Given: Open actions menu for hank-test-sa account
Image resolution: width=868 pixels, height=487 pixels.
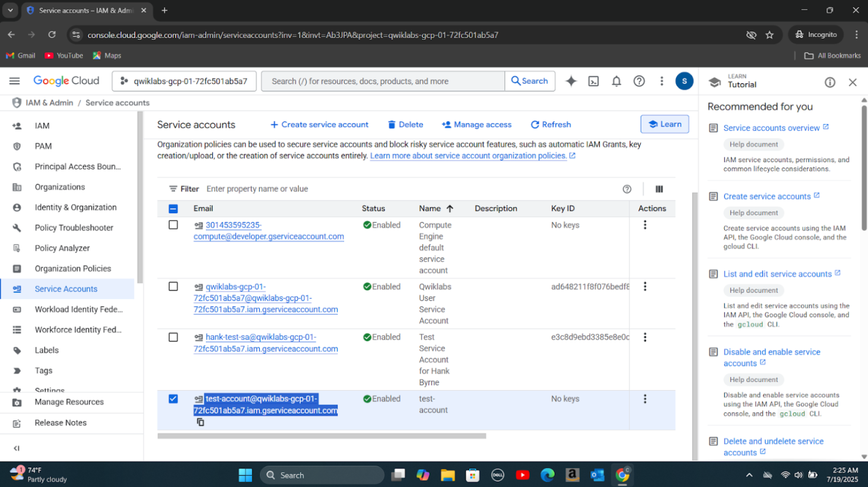Looking at the screenshot, I should (645, 337).
